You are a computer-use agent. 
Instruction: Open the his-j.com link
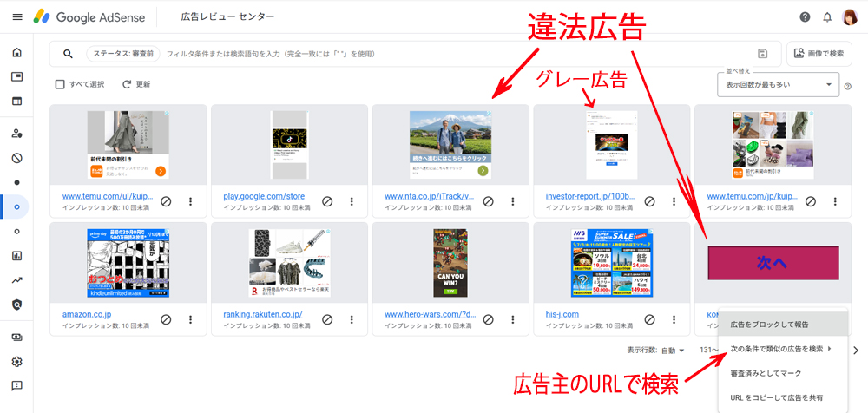point(562,314)
